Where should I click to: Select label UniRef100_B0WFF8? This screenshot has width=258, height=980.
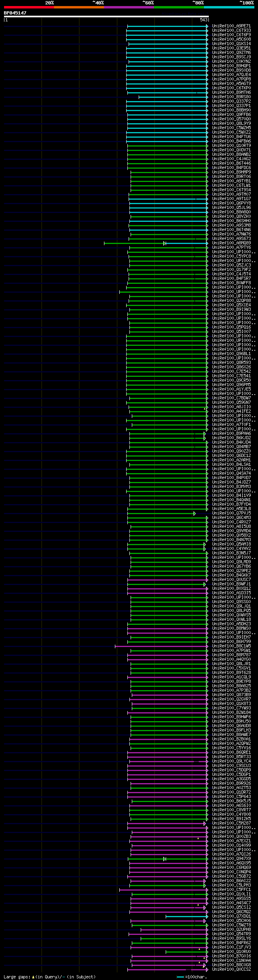point(231,283)
